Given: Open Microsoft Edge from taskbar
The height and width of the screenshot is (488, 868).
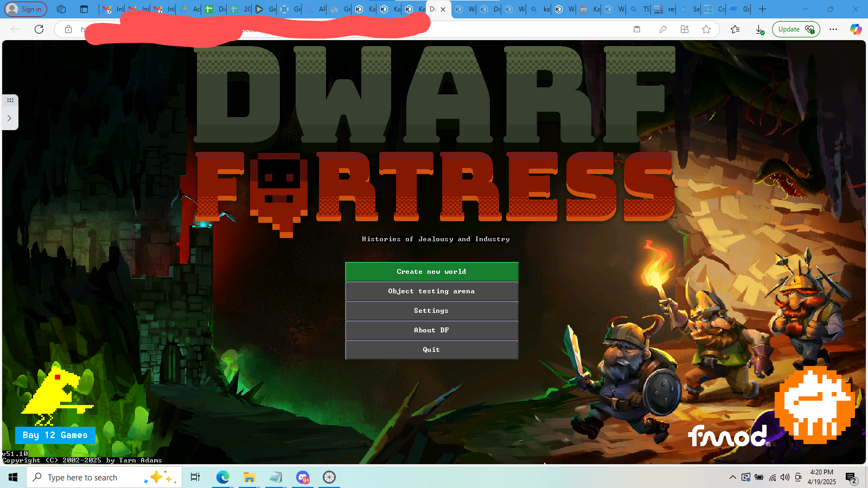Looking at the screenshot, I should point(222,477).
